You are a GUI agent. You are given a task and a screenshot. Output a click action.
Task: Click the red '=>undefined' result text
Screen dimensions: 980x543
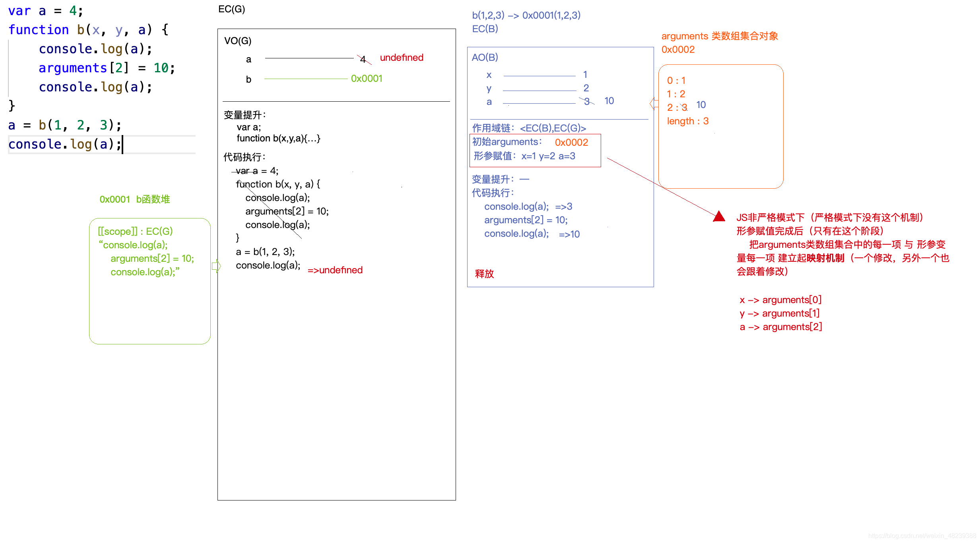(335, 270)
